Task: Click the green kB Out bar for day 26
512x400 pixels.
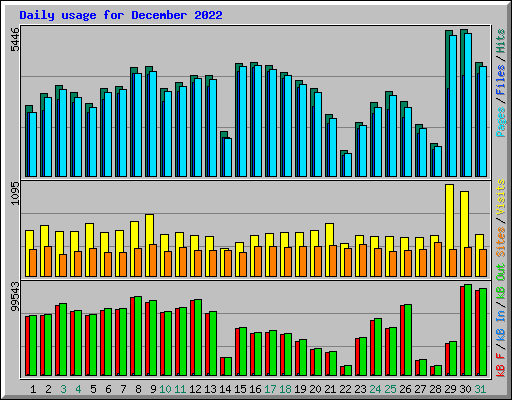Action: pyautogui.click(x=408, y=340)
